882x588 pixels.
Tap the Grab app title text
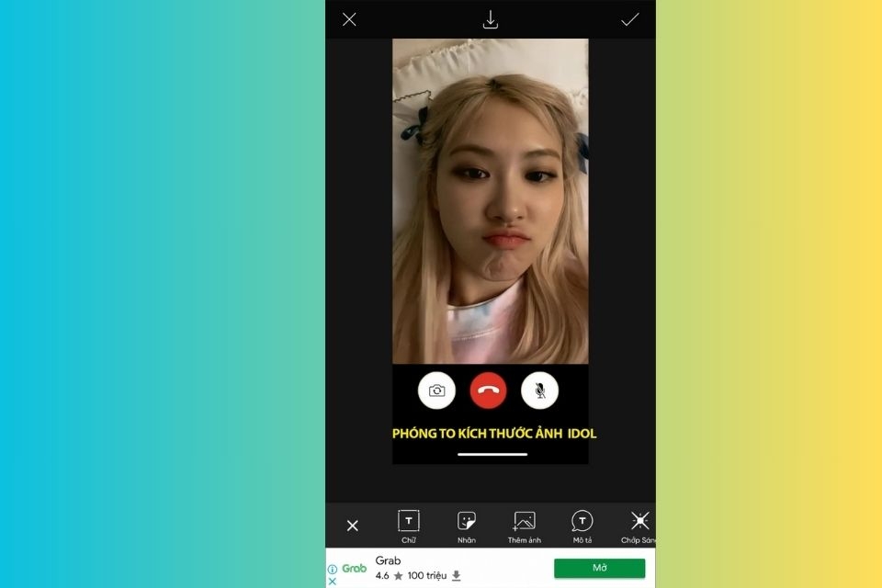click(388, 560)
